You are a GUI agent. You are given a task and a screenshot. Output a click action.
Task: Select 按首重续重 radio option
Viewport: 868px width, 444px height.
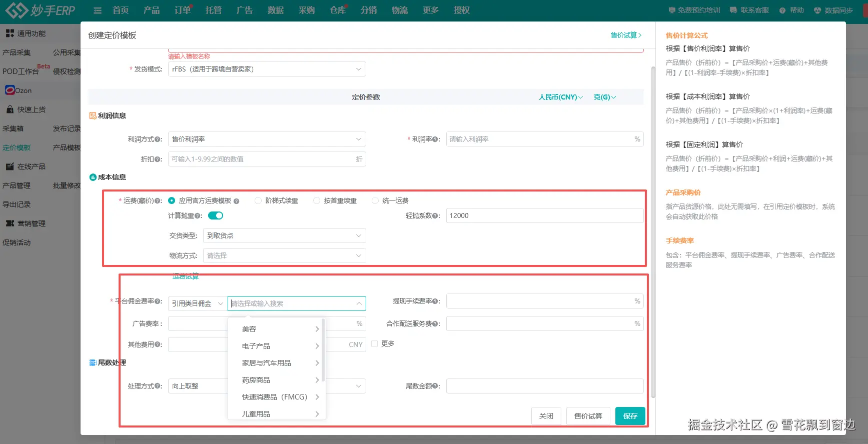tap(317, 200)
